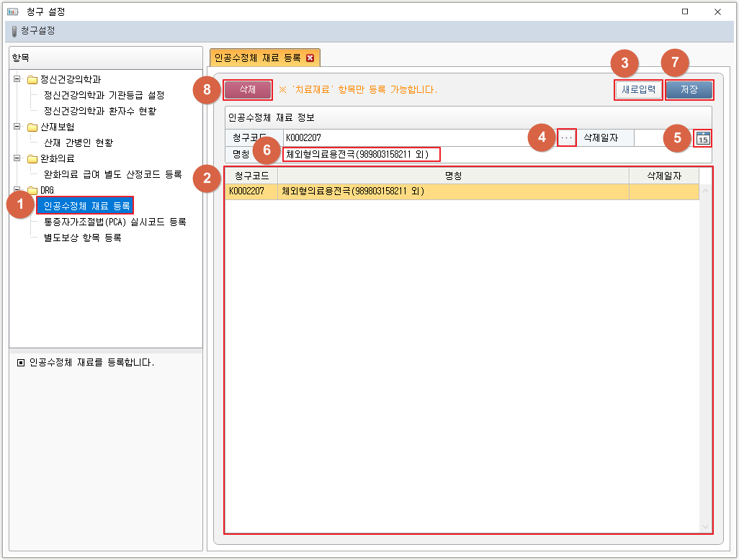The height and width of the screenshot is (560, 739).
Task: Open 완화의료 급여 별도 산정코드 등록
Action: pos(112,174)
